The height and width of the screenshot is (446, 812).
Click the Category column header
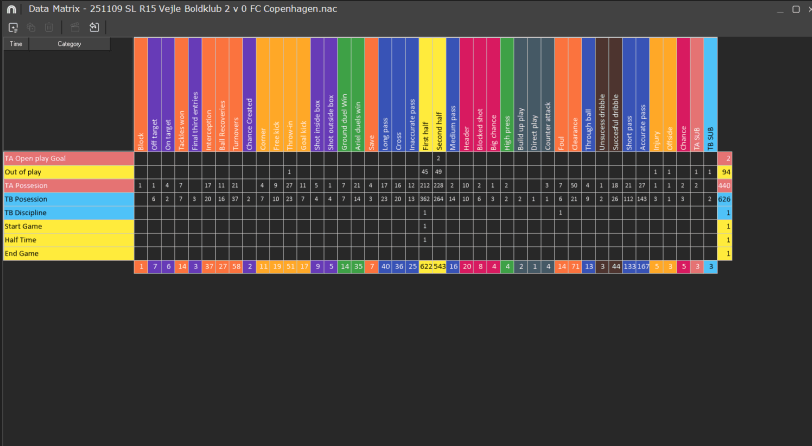(69, 44)
